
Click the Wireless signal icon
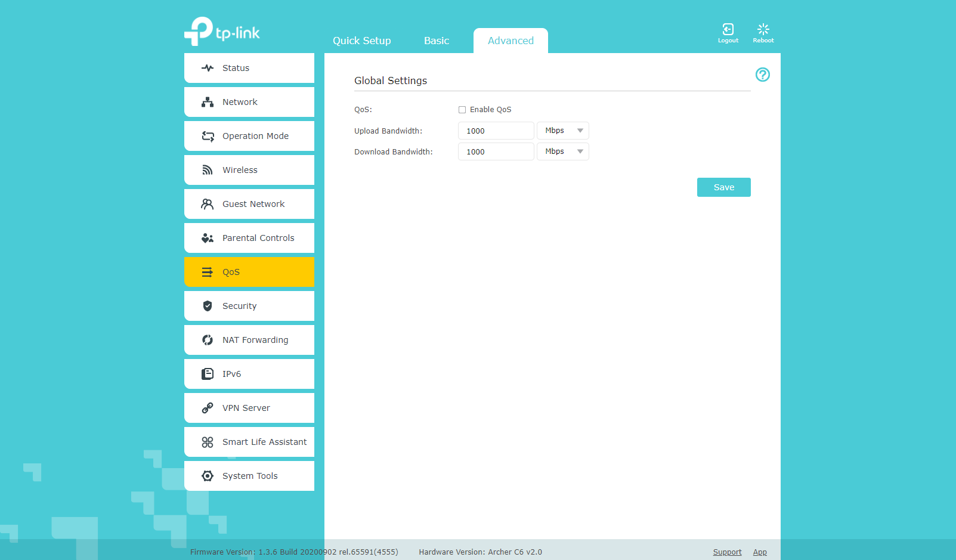[208, 170]
